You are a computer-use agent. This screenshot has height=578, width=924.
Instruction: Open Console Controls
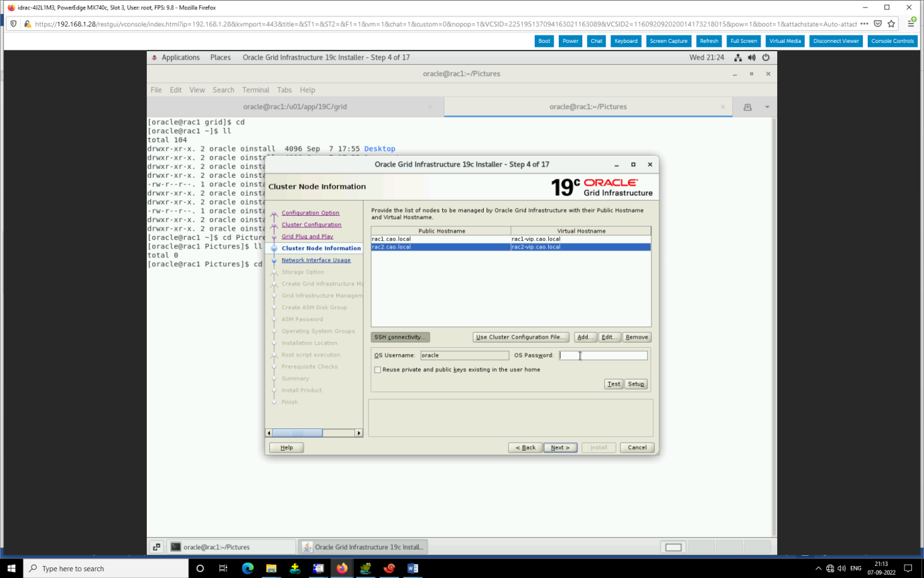893,41
